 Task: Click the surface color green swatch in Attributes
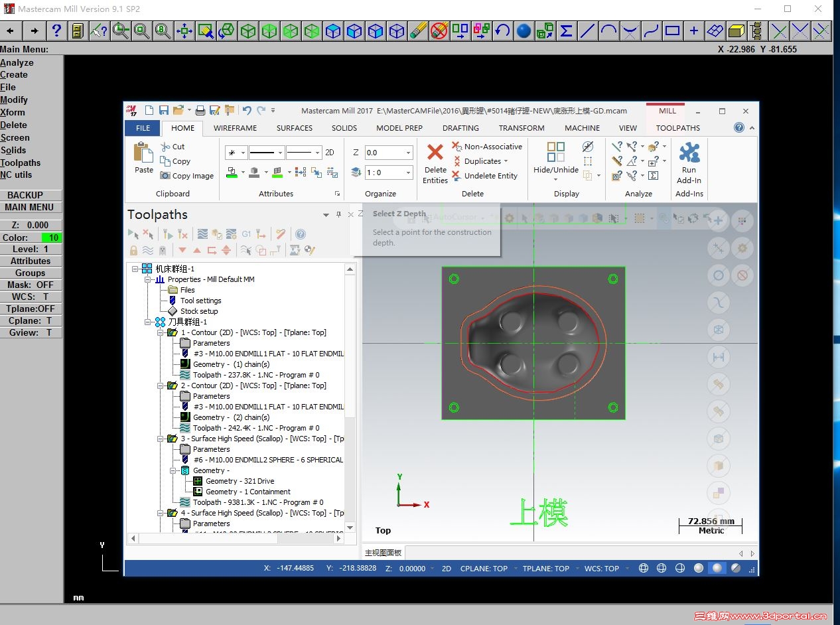pos(277,173)
